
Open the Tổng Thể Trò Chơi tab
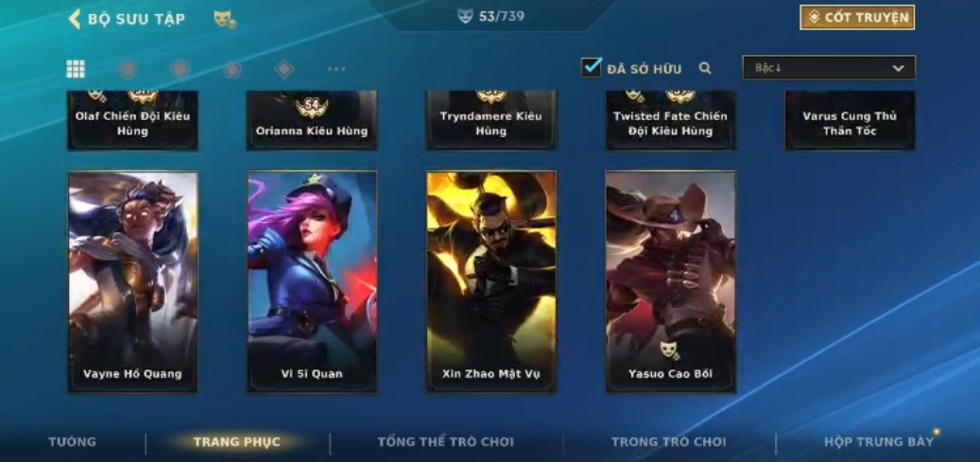(x=446, y=442)
